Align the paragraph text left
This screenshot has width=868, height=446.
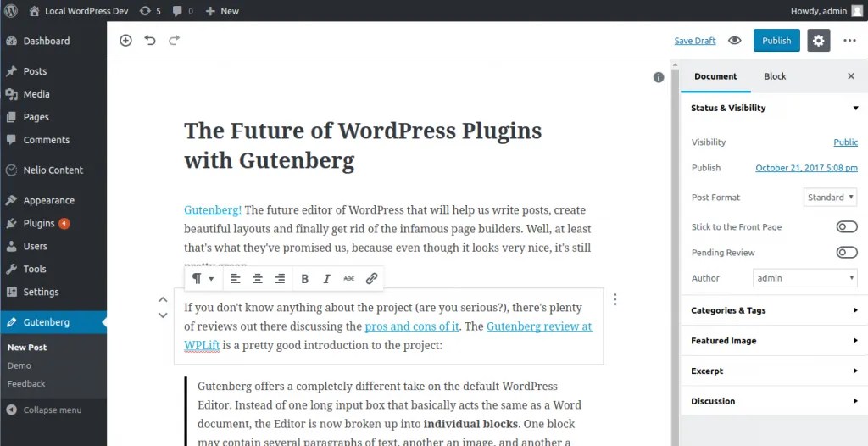coord(236,279)
